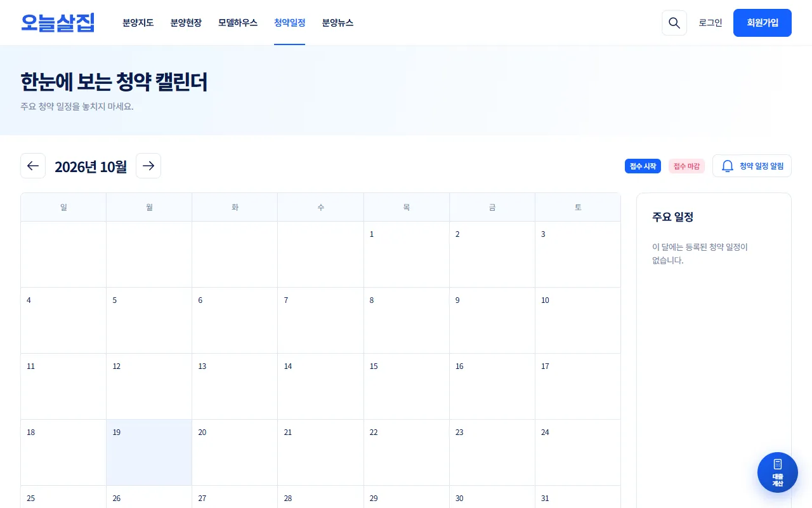Select date 24 on the calendar
This screenshot has width=812, height=508.
(578, 452)
